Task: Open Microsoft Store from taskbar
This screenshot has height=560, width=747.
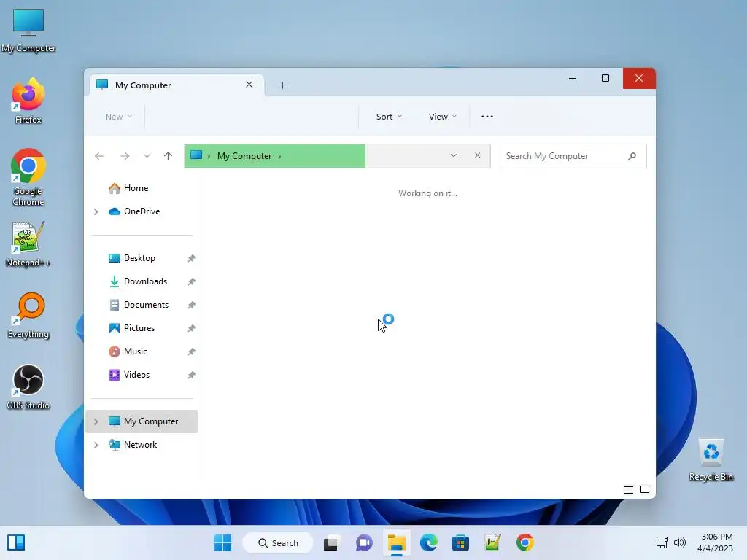Action: (460, 542)
